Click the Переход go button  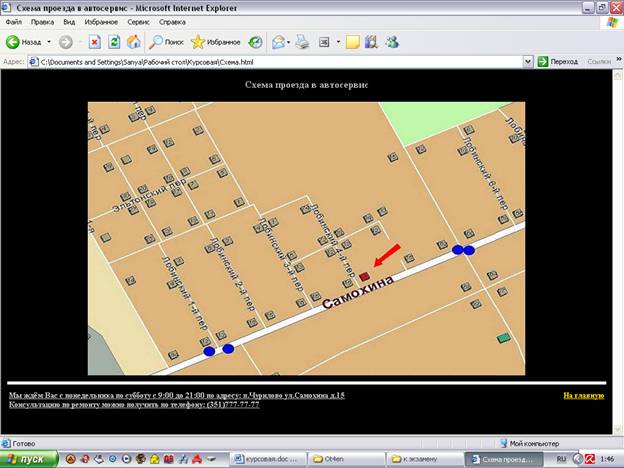pyautogui.click(x=558, y=62)
